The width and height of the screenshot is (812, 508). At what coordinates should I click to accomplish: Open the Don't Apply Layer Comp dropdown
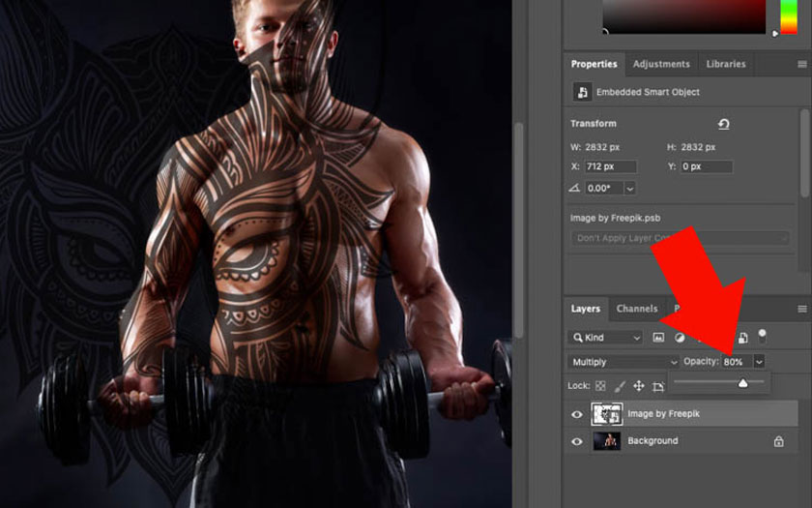tap(680, 238)
